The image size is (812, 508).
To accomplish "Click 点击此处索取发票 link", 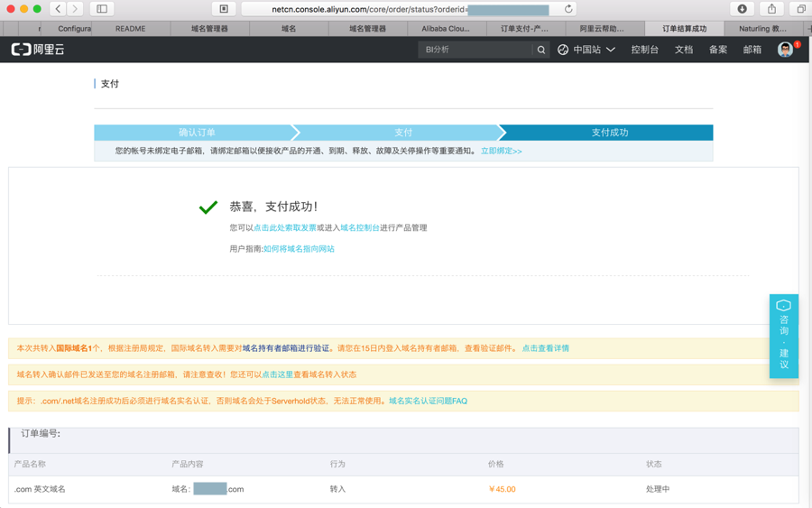I will (x=285, y=227).
